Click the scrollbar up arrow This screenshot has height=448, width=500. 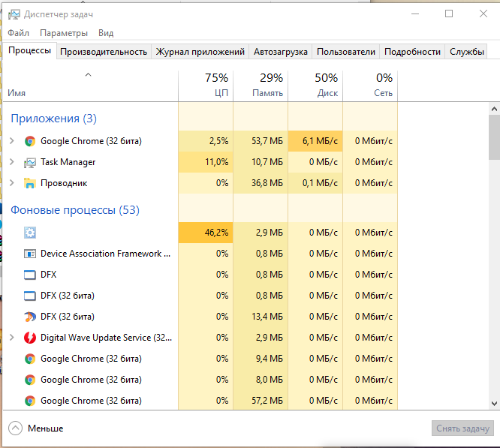[x=494, y=110]
